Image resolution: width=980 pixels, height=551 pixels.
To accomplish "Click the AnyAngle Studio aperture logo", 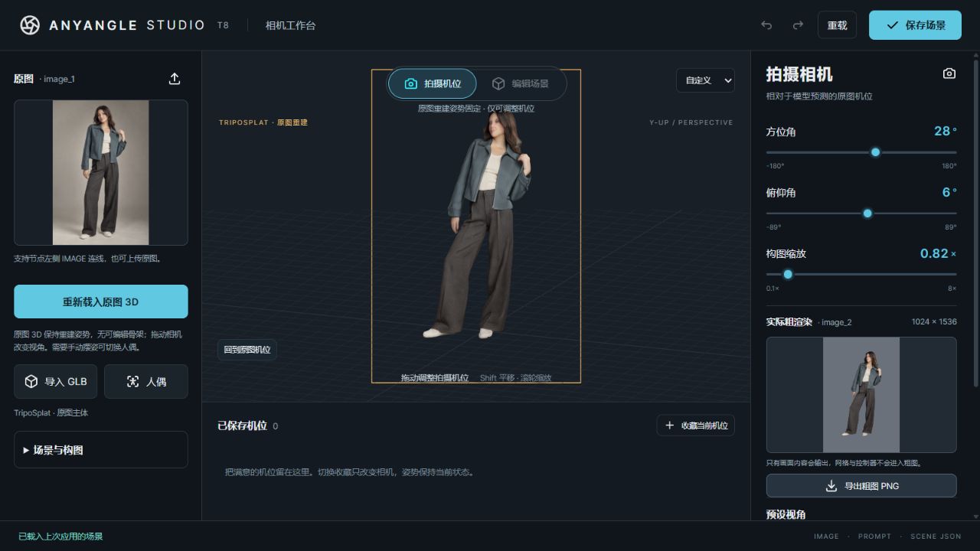I will click(x=30, y=25).
